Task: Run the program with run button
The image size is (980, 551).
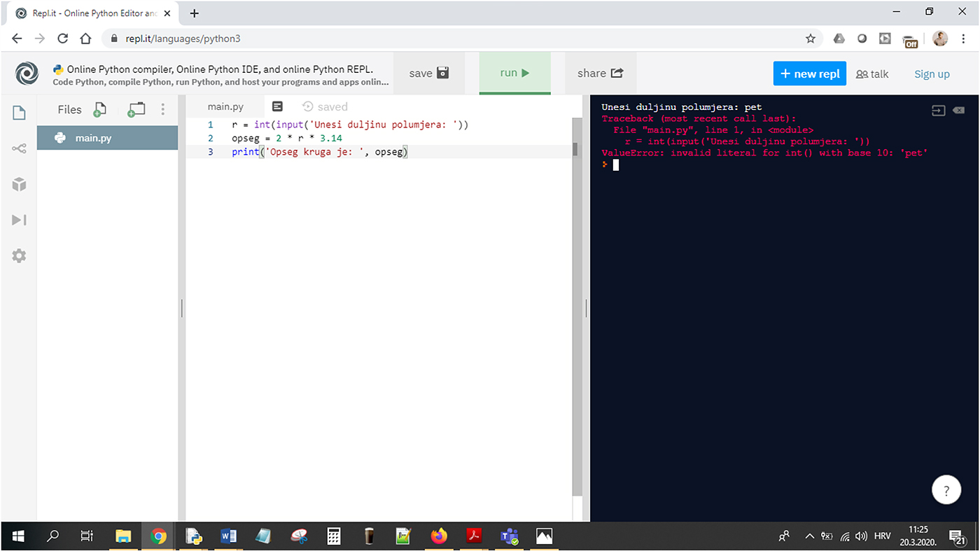Action: (x=514, y=73)
